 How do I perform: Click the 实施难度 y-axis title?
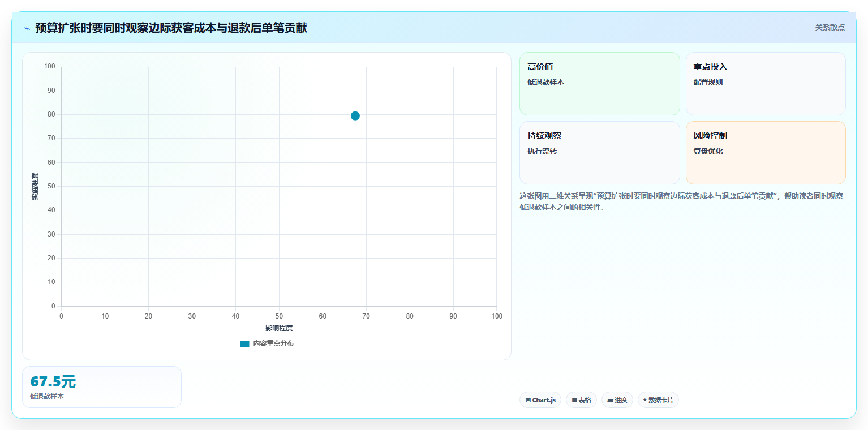coord(35,187)
